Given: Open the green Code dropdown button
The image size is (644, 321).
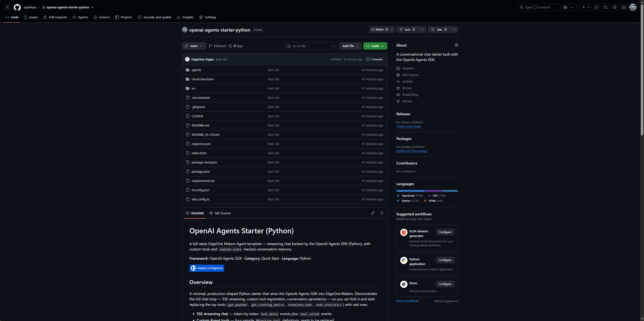Looking at the screenshot, I should (375, 46).
